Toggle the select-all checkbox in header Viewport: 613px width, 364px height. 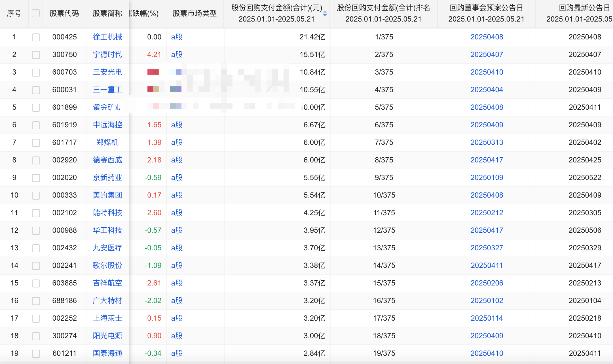tap(36, 13)
